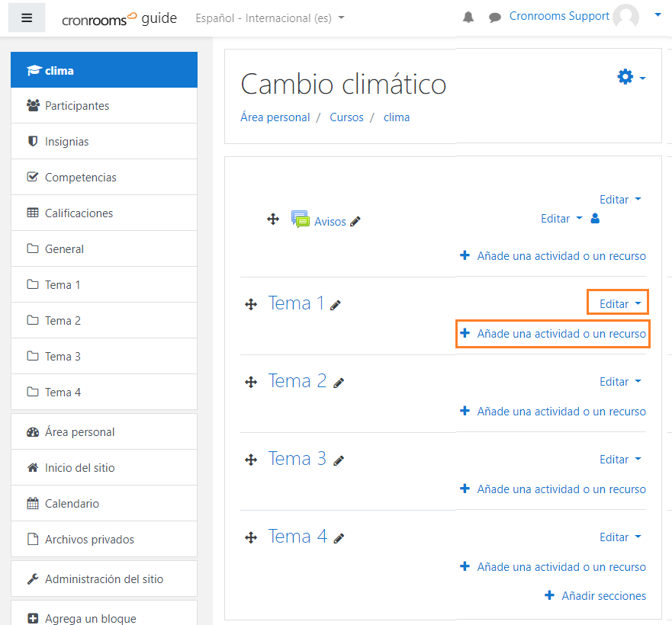Screen dimensions: 672x625
Task: Click the move icon beside Tema 1 heading
Action: pos(251,305)
